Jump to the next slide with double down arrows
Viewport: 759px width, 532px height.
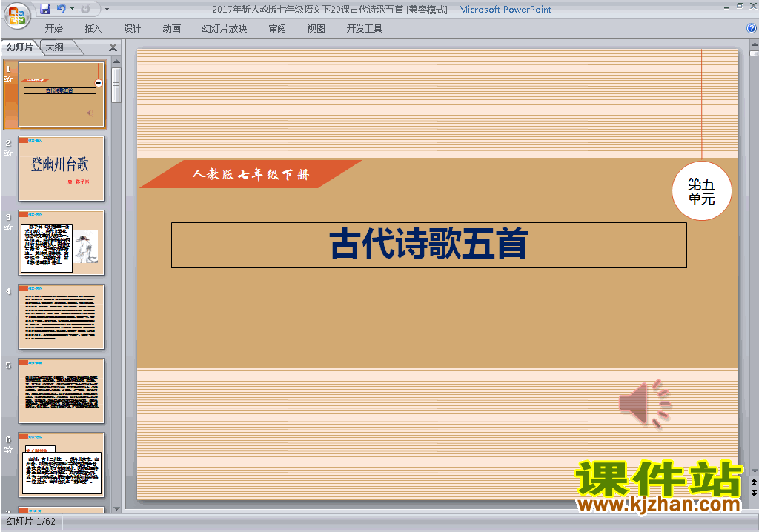coord(754,492)
